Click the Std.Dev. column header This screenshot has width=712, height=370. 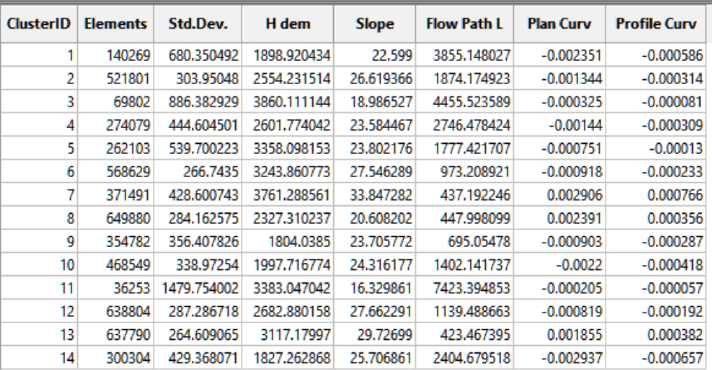198,24
